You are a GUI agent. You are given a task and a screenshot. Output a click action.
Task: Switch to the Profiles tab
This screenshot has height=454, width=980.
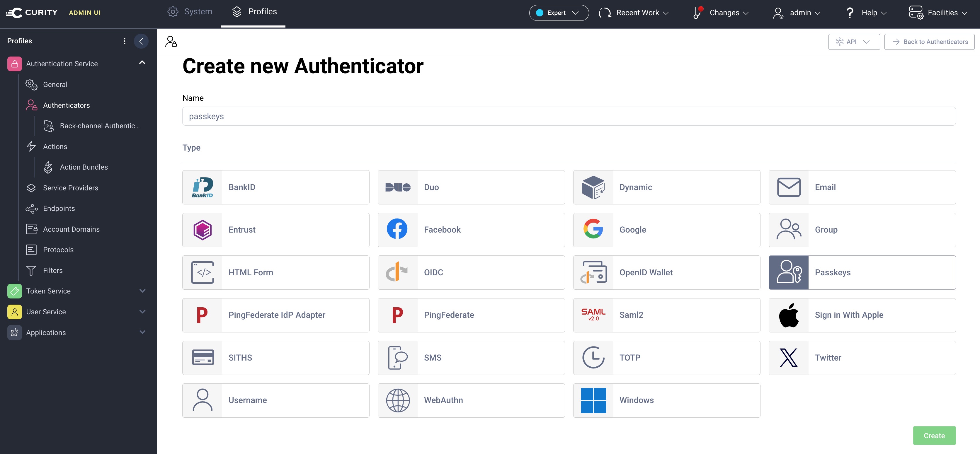[x=253, y=11]
